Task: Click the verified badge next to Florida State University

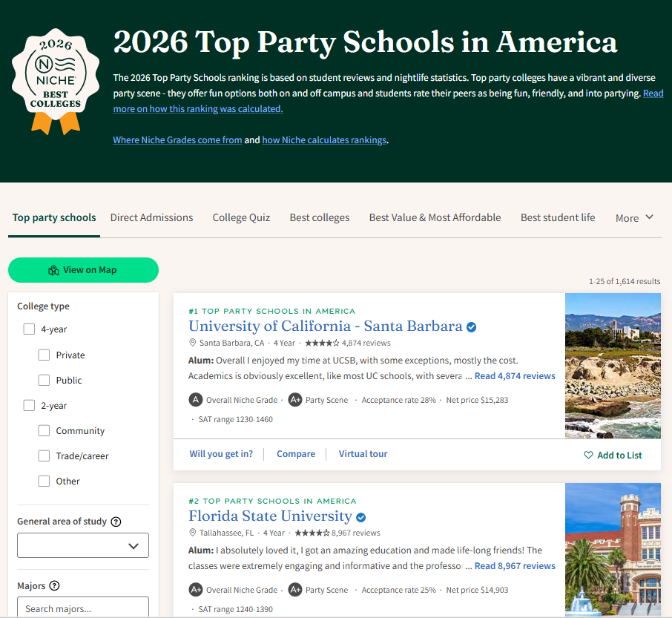Action: coord(360,517)
